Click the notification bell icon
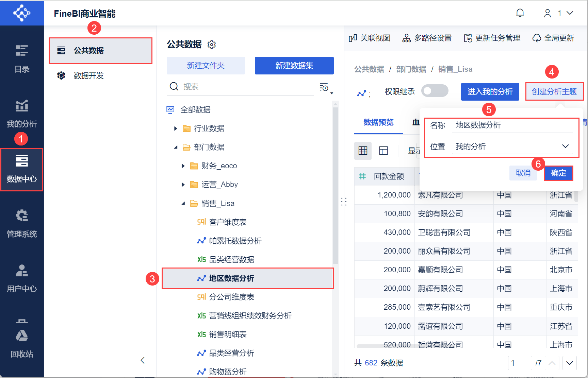588x378 pixels. click(x=520, y=13)
